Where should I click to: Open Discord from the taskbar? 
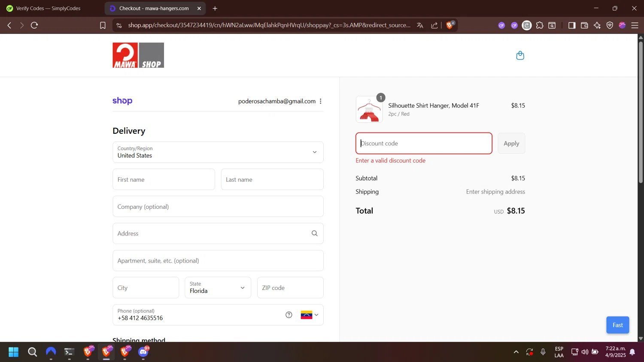[x=143, y=352]
